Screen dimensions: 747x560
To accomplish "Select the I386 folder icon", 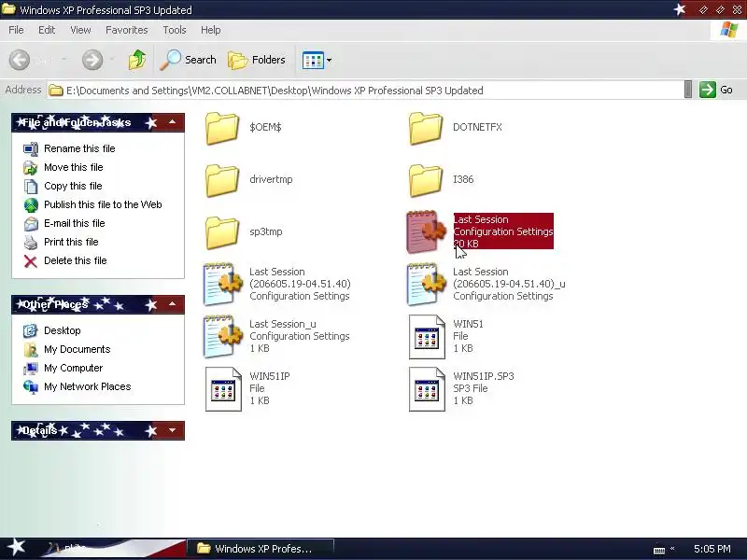I will 426,180.
